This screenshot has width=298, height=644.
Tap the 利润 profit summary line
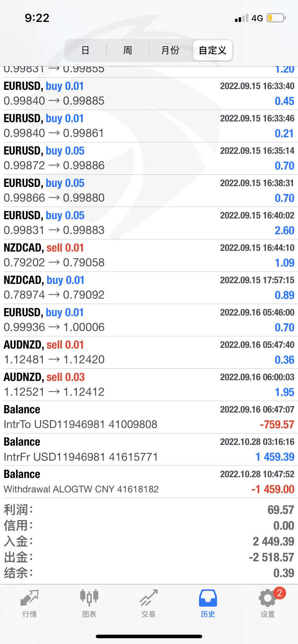(149, 510)
